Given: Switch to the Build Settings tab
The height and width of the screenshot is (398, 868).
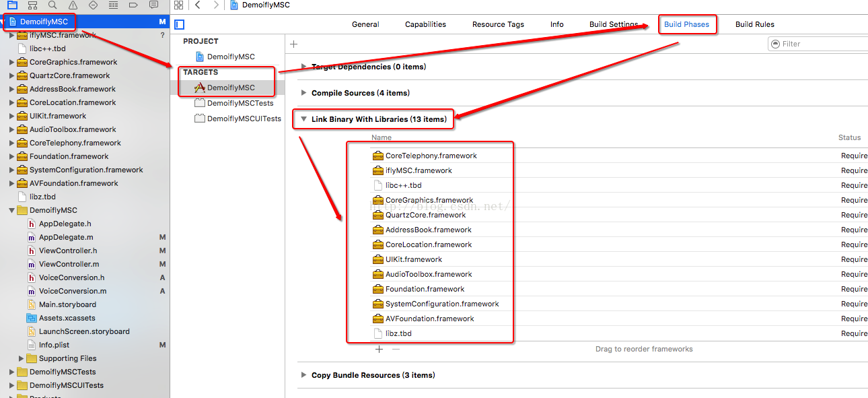Looking at the screenshot, I should [x=613, y=24].
